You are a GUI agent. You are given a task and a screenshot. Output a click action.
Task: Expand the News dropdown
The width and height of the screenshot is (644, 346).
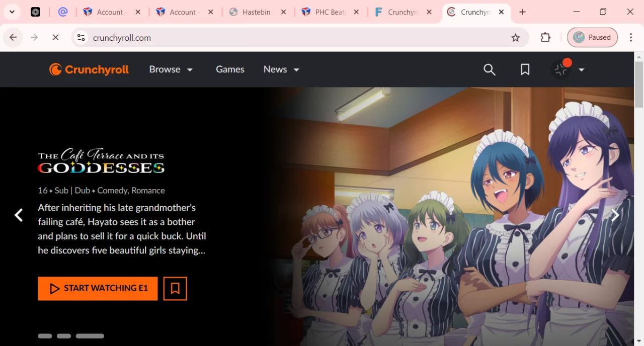281,69
